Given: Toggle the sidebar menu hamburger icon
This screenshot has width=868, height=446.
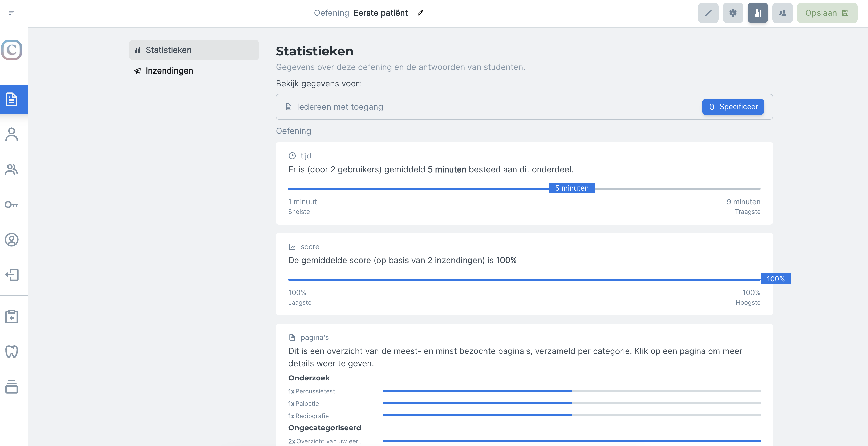Looking at the screenshot, I should pyautogui.click(x=11, y=13).
